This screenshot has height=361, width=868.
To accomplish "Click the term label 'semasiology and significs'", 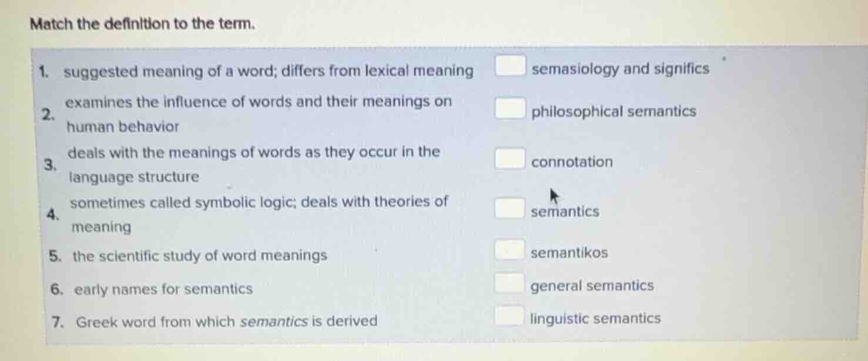I will [x=620, y=69].
